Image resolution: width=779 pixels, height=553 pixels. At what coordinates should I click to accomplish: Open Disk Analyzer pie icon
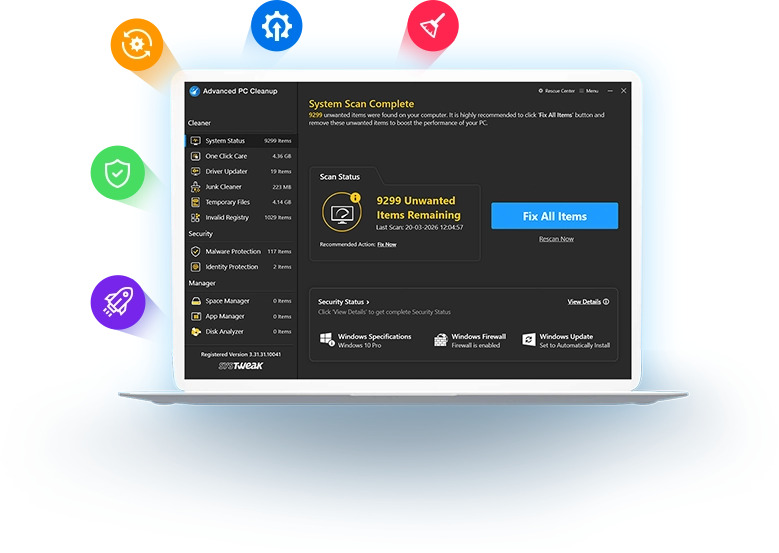point(196,332)
